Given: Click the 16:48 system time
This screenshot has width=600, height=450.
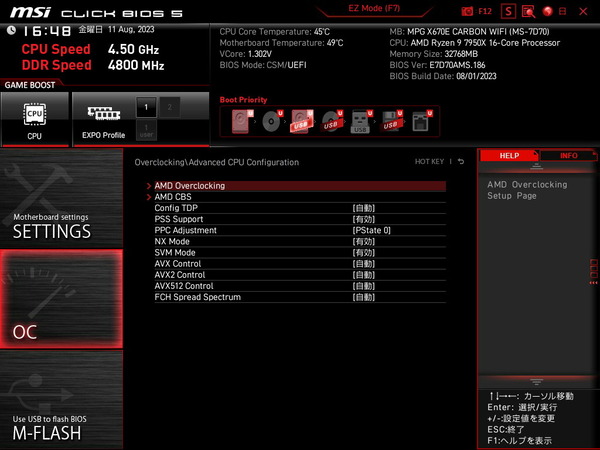Looking at the screenshot, I should tap(46, 31).
